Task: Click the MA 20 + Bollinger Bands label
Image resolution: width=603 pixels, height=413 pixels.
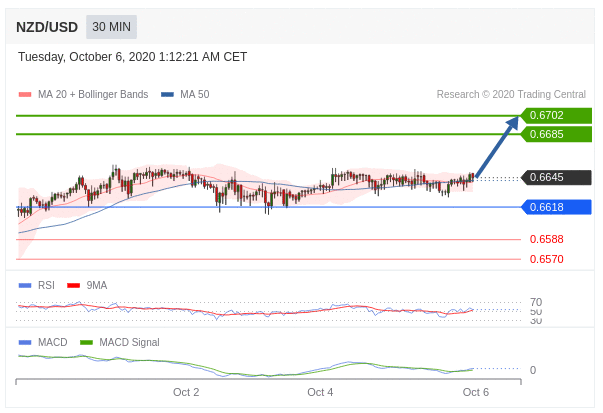Action: pyautogui.click(x=93, y=95)
